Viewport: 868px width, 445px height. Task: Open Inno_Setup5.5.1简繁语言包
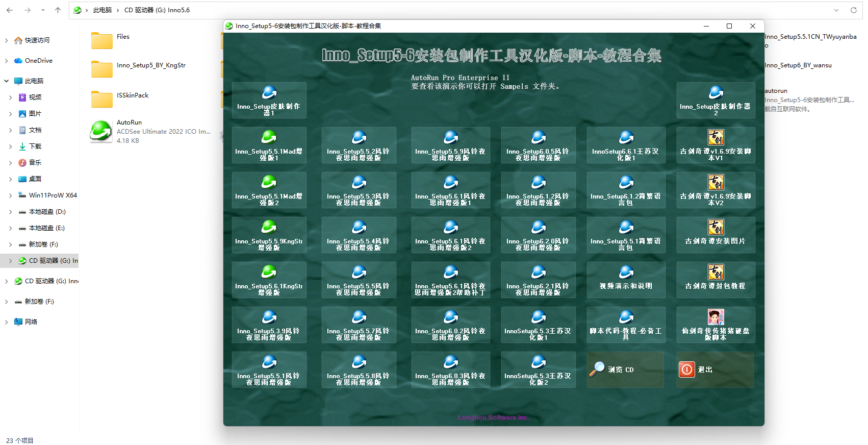(626, 235)
